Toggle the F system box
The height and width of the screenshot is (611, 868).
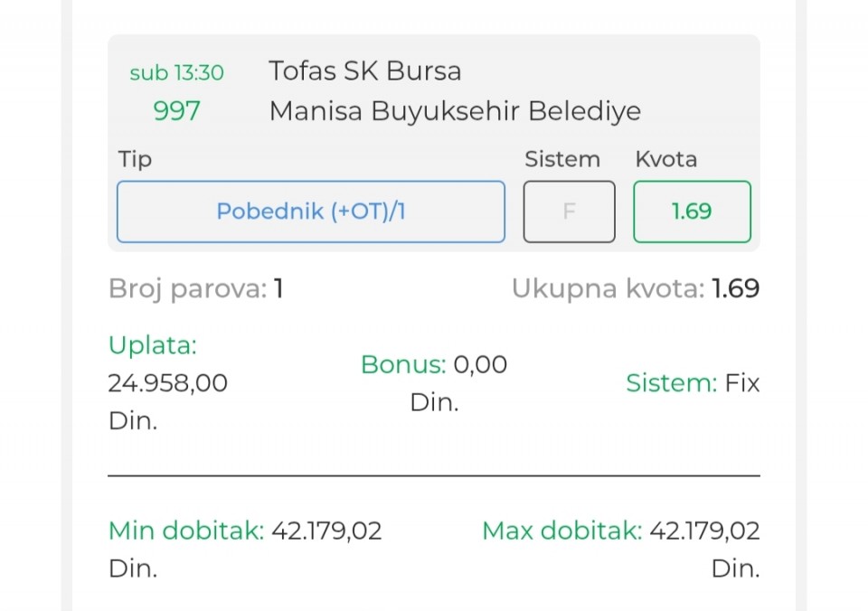(x=569, y=211)
